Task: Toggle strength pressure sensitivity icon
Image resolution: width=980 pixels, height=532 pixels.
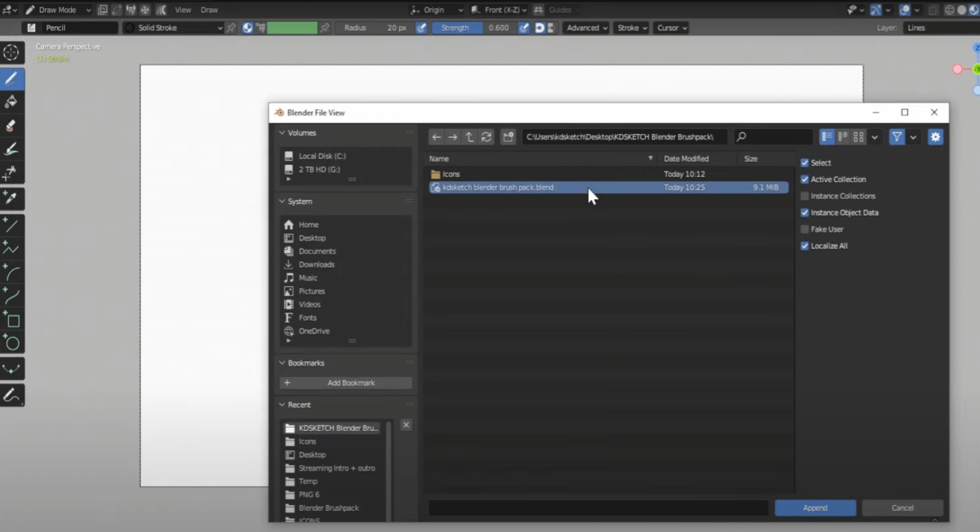Action: [525, 28]
